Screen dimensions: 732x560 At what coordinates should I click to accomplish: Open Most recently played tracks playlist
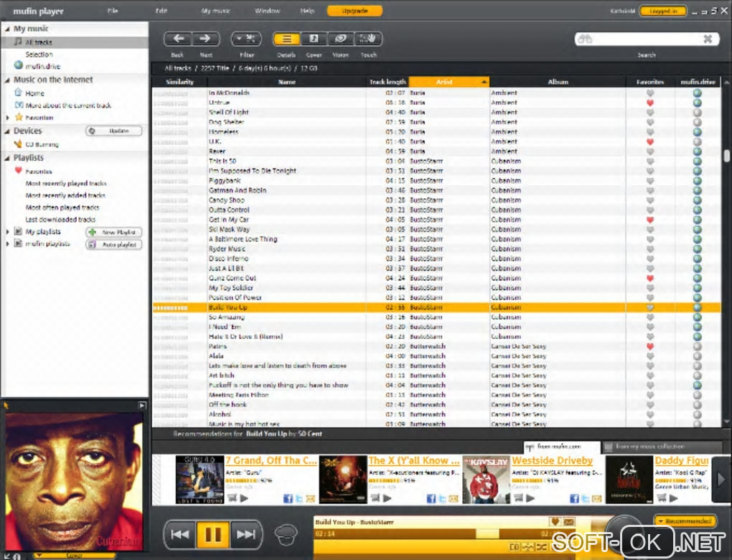66,184
